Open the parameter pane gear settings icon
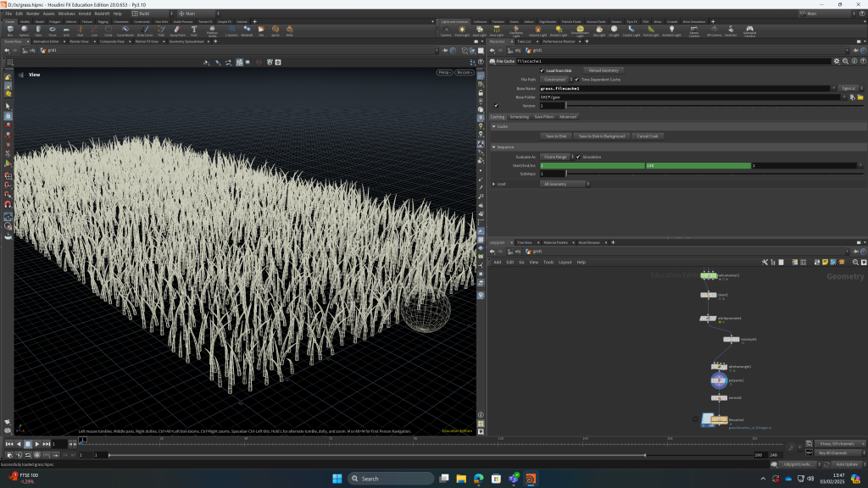Image resolution: width=868 pixels, height=488 pixels. tap(837, 61)
